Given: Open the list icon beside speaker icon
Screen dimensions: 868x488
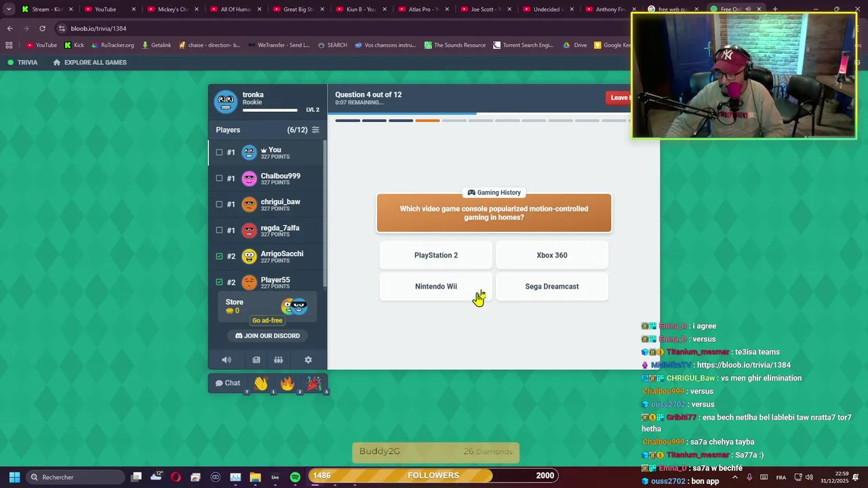Looking at the screenshot, I should [x=256, y=360].
